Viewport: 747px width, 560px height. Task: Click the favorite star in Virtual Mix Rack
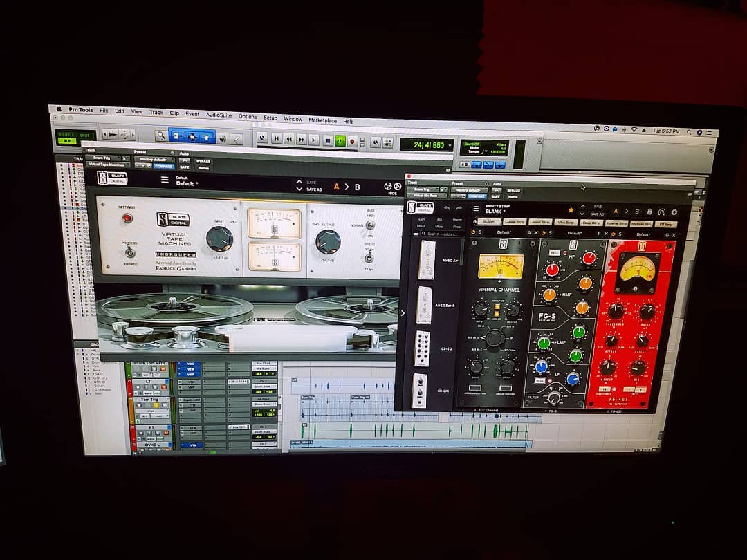(571, 209)
